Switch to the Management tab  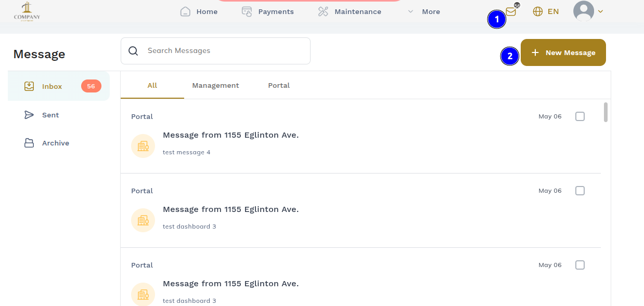coord(215,85)
